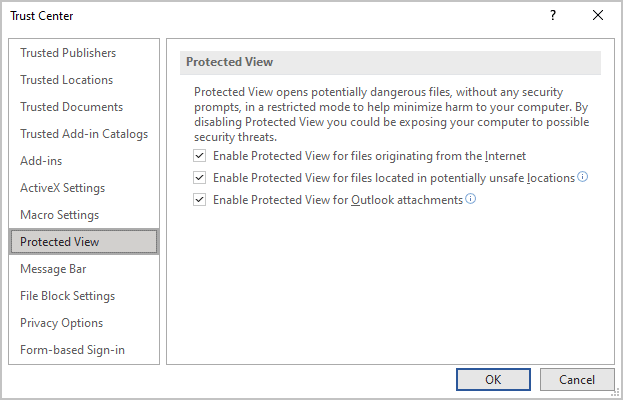
Task: Switch to Trusted Locations settings
Action: 66,80
